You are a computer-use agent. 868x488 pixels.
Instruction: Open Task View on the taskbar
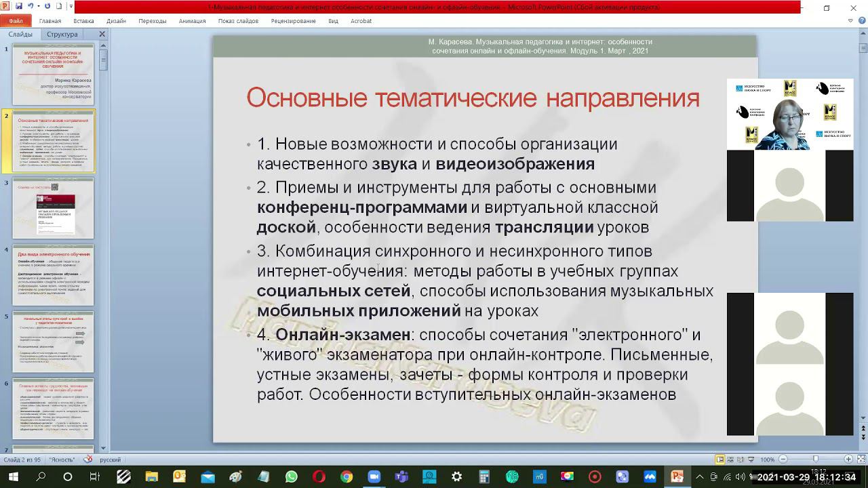(x=95, y=477)
